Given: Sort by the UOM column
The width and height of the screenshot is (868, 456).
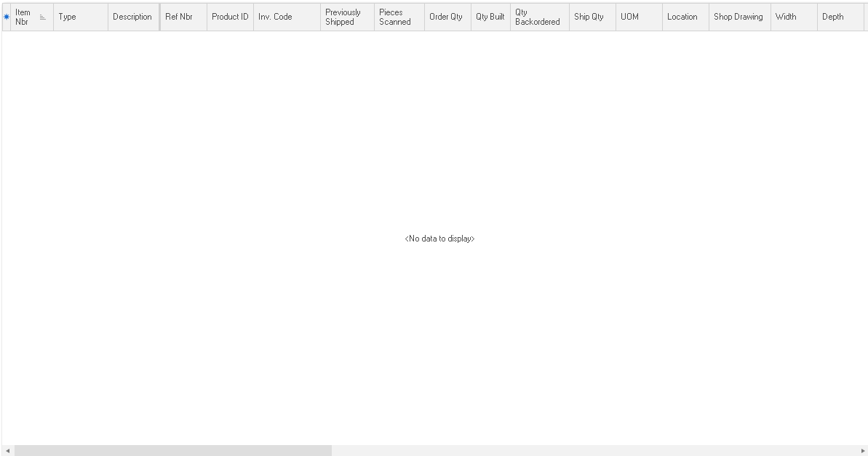Looking at the screenshot, I should [x=638, y=17].
